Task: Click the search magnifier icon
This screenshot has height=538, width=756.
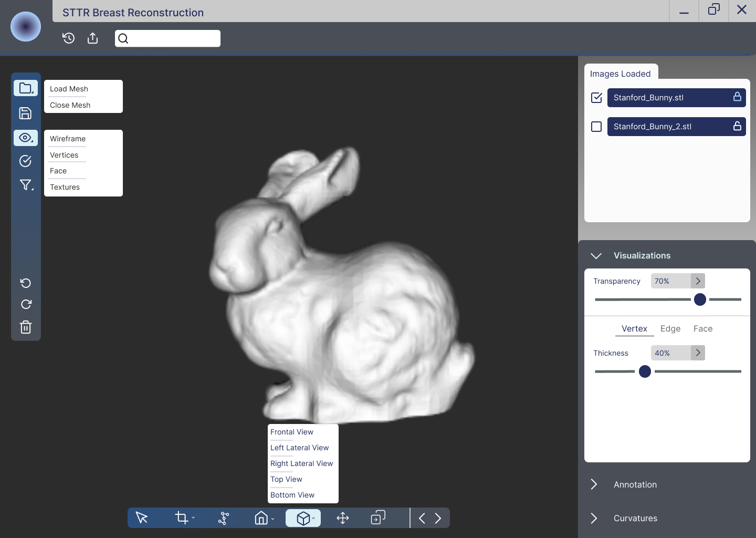Action: [123, 38]
